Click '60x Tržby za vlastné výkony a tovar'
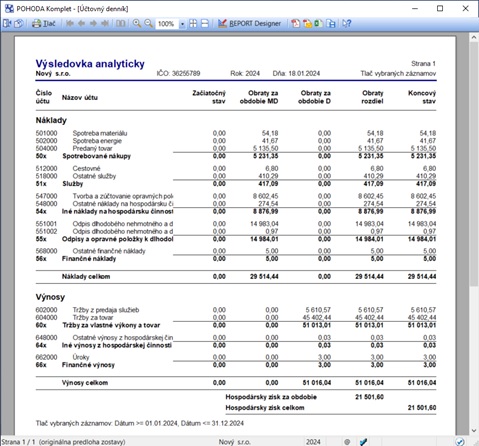 98,325
